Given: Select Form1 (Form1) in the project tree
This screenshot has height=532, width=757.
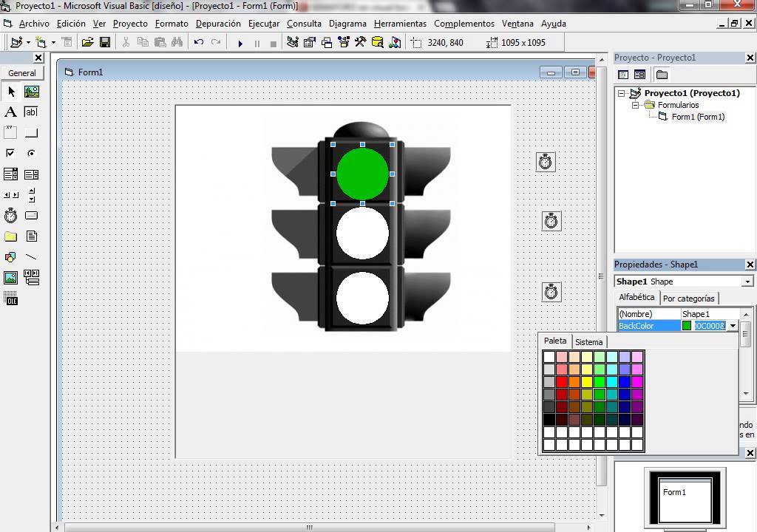Looking at the screenshot, I should [697, 117].
